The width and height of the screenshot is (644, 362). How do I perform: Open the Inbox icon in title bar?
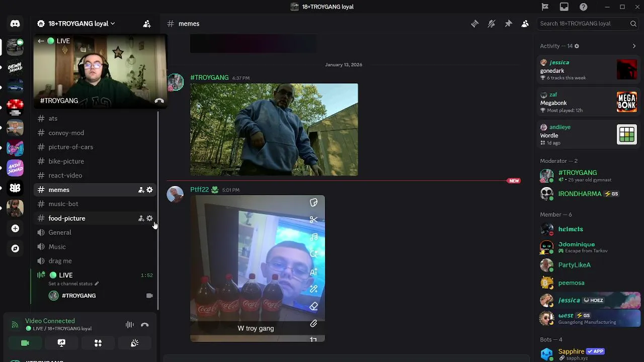[x=564, y=7]
